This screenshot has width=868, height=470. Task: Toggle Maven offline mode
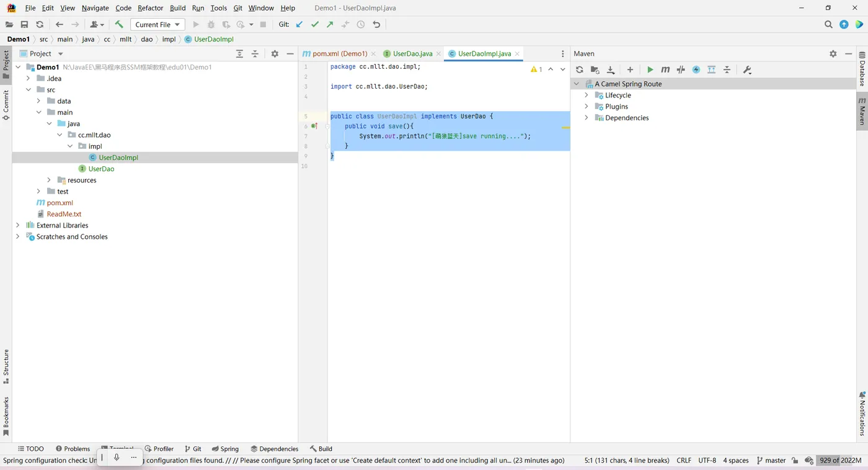click(681, 70)
